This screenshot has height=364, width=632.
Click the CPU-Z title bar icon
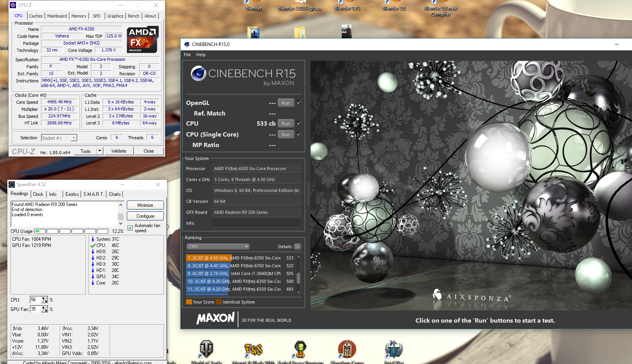13,5
